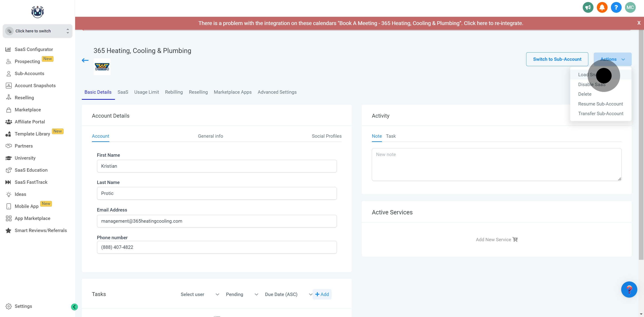The width and height of the screenshot is (644, 317).
Task: Click the 365 company logo thumbnail
Action: coord(102,67)
